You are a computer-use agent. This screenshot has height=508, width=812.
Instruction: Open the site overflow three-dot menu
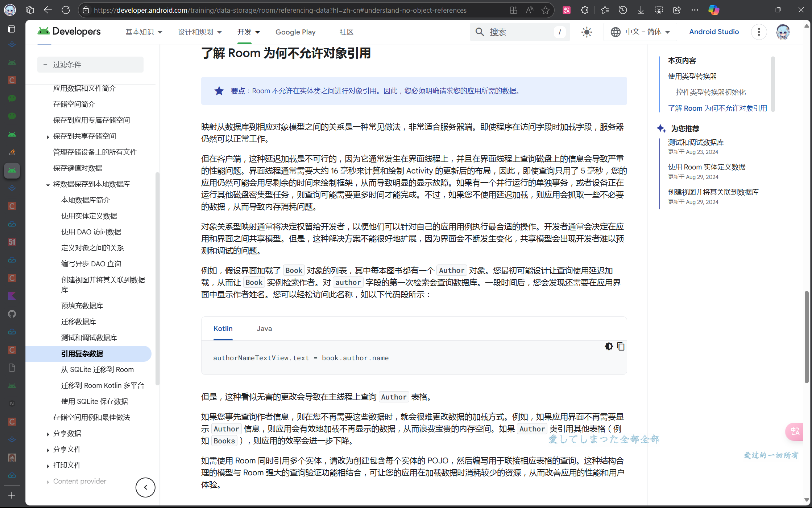point(759,32)
